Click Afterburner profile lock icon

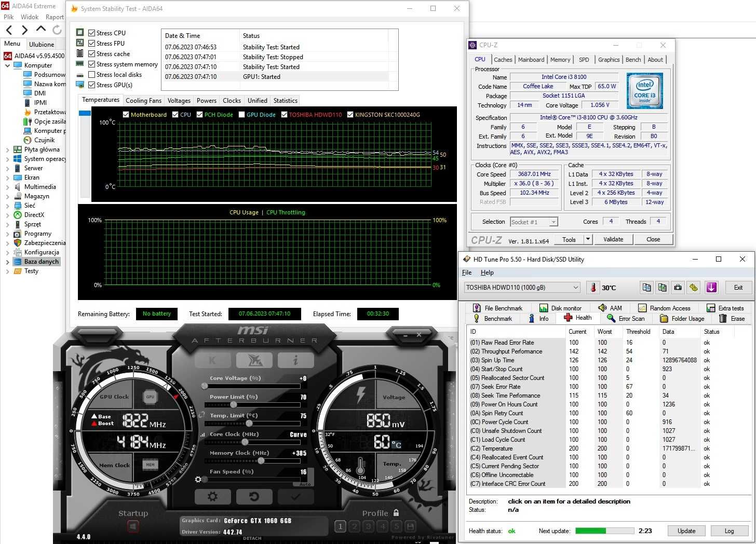click(396, 513)
